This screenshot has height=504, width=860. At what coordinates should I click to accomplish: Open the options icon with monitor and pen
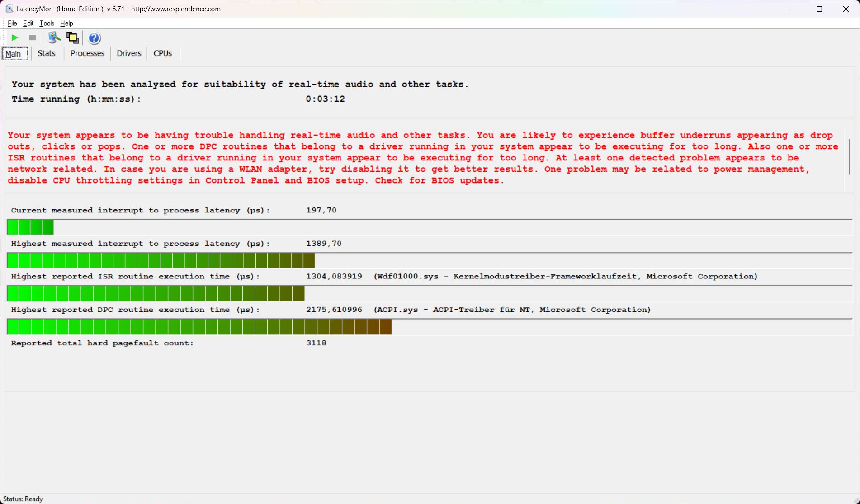pyautogui.click(x=54, y=38)
